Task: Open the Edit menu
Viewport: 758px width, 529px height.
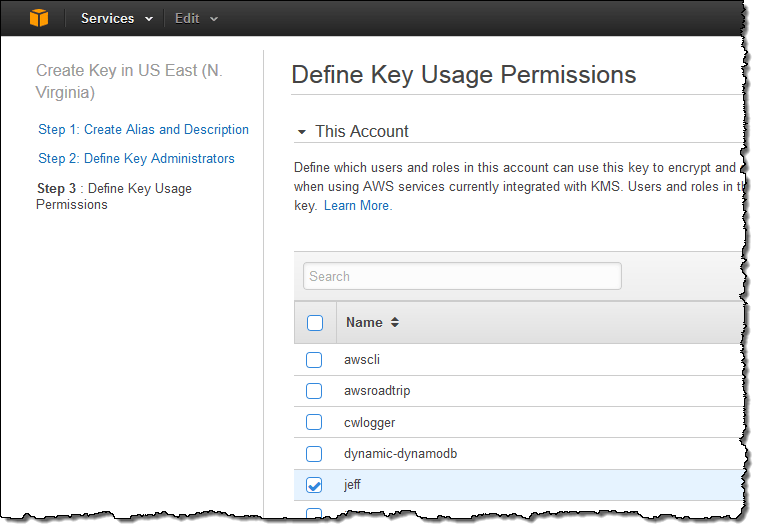Action: [x=196, y=18]
